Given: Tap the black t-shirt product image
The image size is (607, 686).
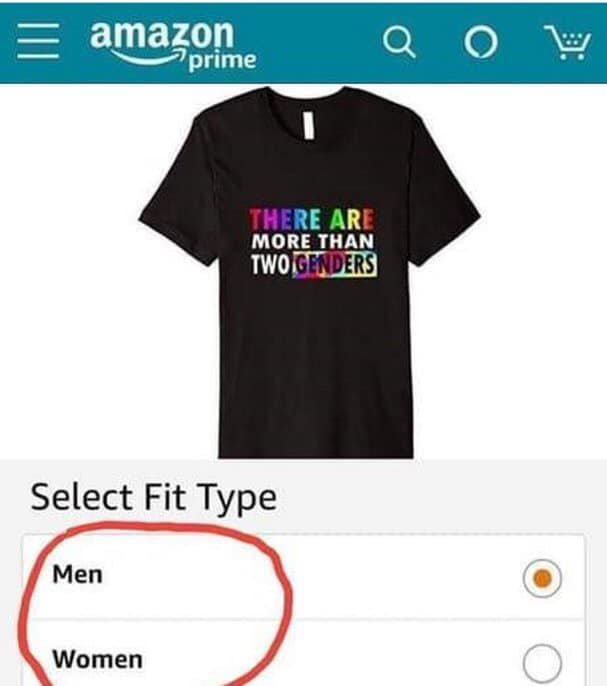Looking at the screenshot, I should 310,271.
